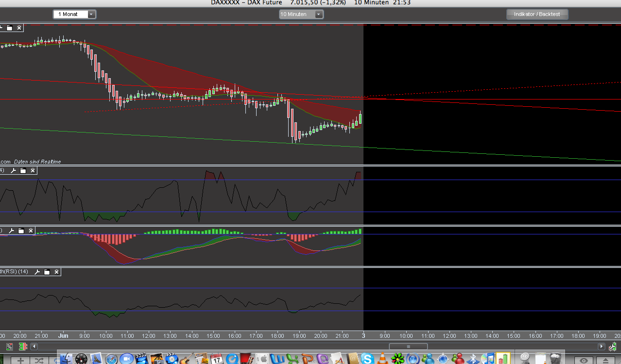
Task: Open VLC traffic cone in the Dock
Action: point(382,359)
